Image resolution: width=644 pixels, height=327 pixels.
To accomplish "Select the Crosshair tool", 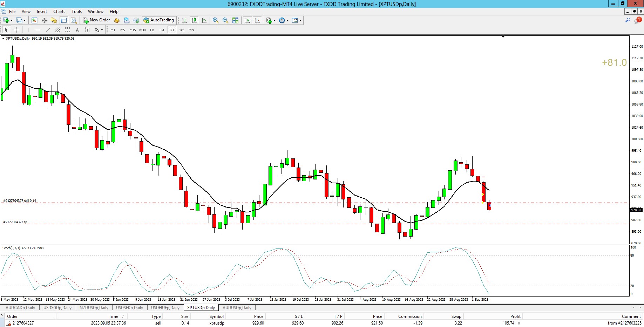I will pyautogui.click(x=16, y=30).
